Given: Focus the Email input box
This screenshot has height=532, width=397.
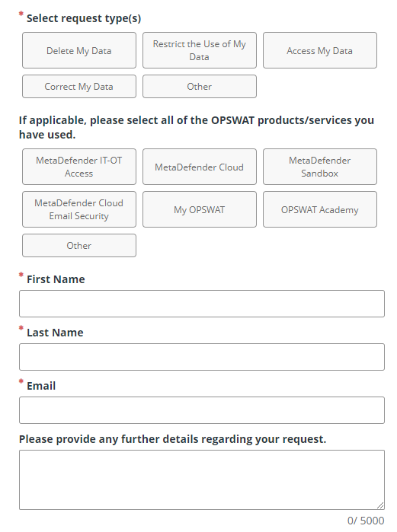Looking at the screenshot, I should pyautogui.click(x=202, y=410).
